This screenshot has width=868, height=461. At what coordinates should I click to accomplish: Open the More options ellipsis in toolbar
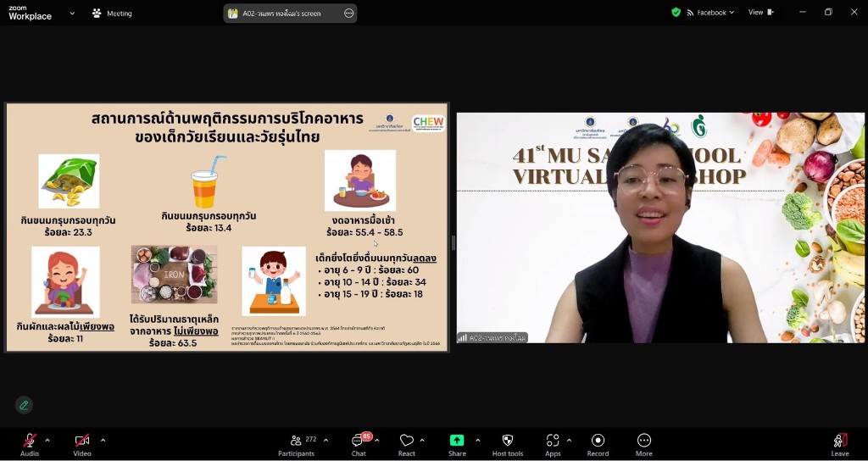point(644,444)
